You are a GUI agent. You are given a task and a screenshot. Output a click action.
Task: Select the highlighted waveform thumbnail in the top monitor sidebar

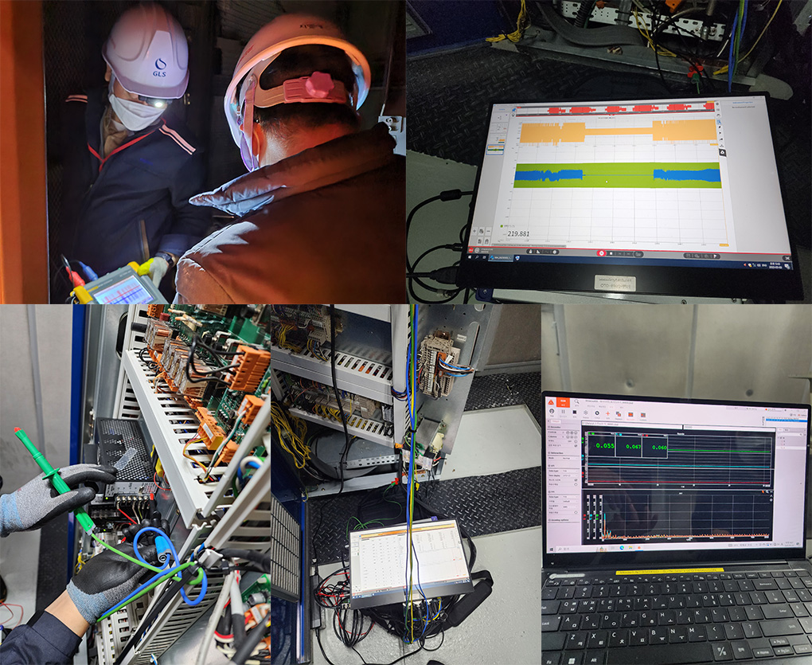496,150
